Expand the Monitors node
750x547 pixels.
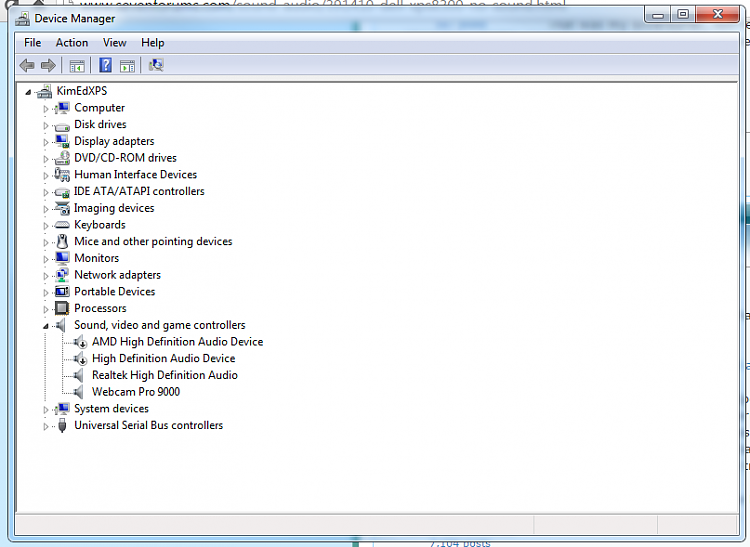click(46, 259)
